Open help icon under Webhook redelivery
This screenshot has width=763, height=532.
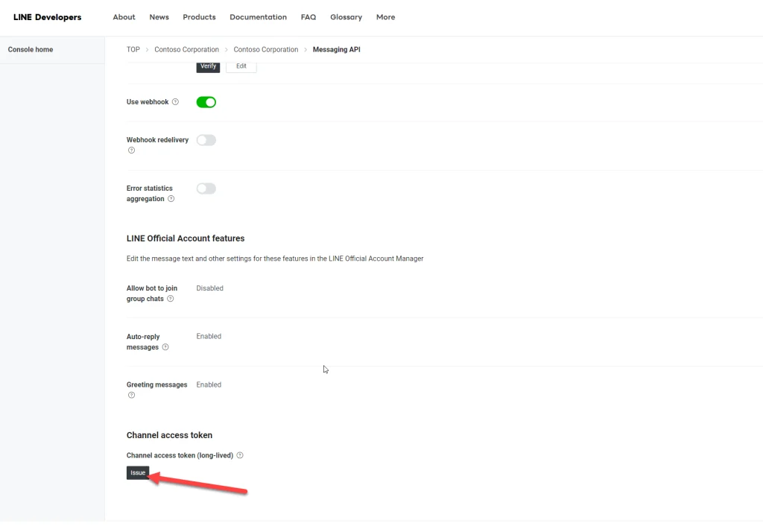pos(131,151)
